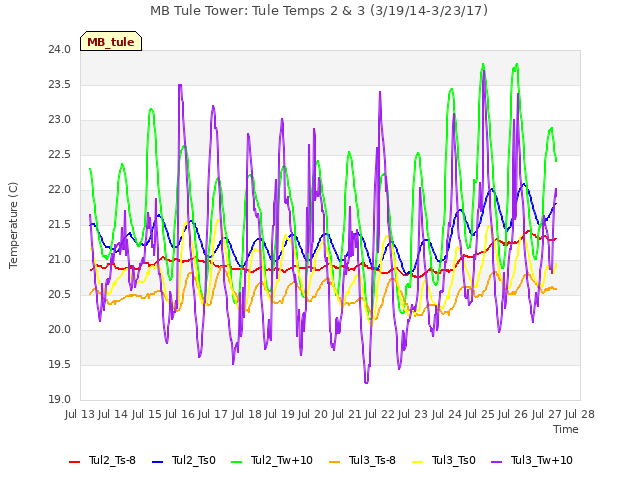Click the Time axis label
Image resolution: width=640 pixels, height=480 pixels.
[566, 429]
